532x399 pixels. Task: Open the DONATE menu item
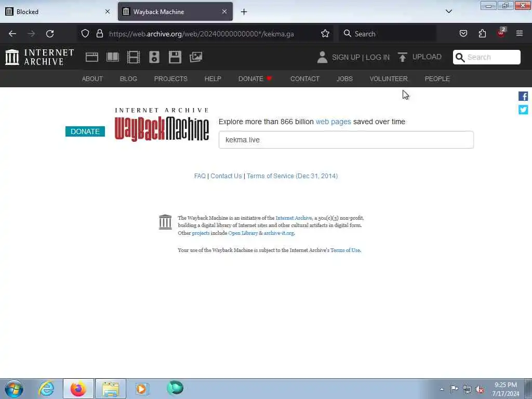coord(255,79)
